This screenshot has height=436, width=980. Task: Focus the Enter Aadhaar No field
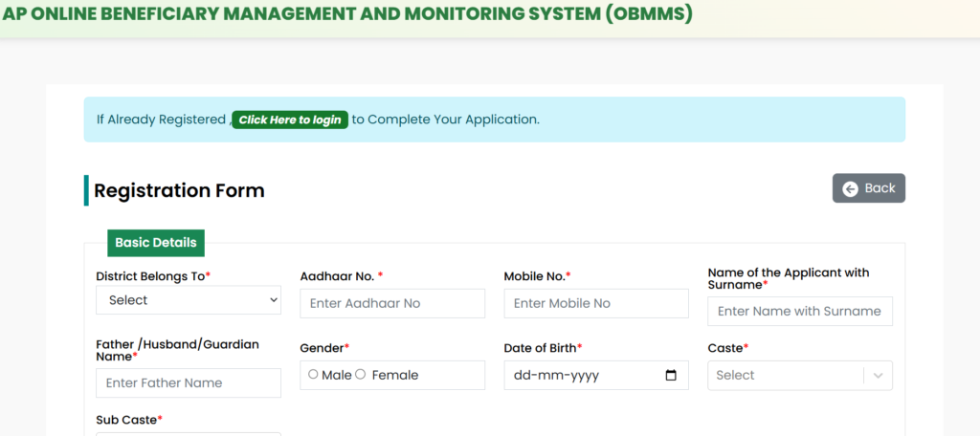pyautogui.click(x=392, y=304)
